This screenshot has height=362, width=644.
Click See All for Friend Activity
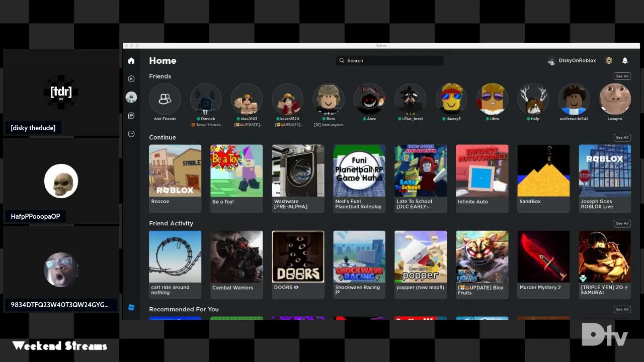(622, 223)
